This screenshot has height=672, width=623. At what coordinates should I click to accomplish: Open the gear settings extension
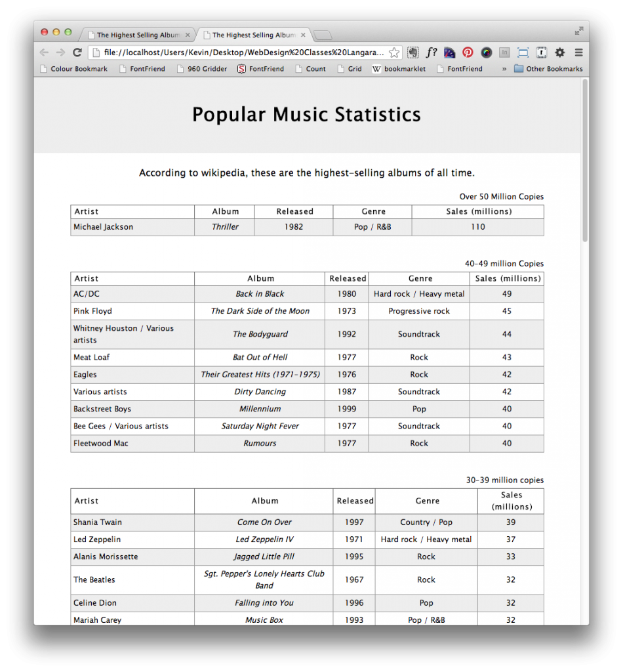[559, 52]
